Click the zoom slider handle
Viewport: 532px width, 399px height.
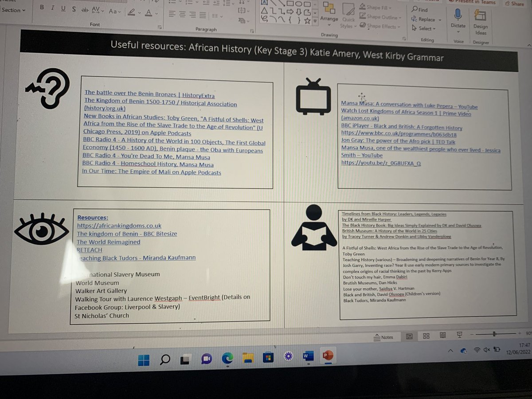494,333
